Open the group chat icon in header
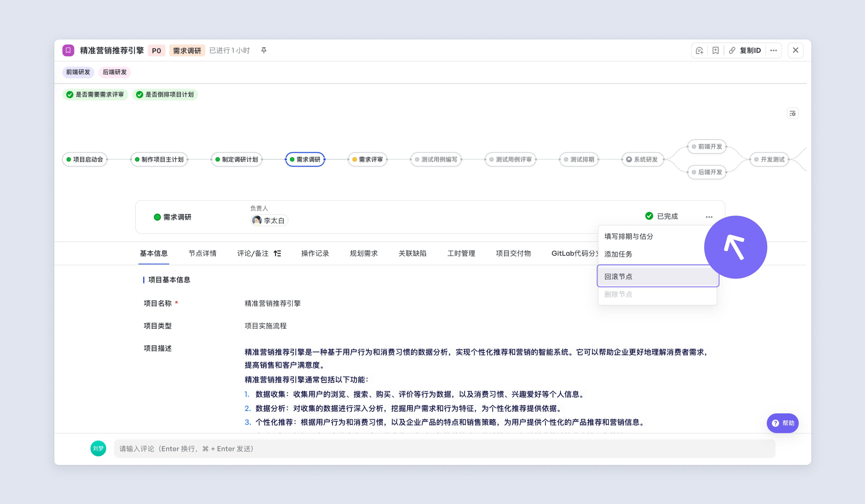The width and height of the screenshot is (865, 504). [x=699, y=51]
